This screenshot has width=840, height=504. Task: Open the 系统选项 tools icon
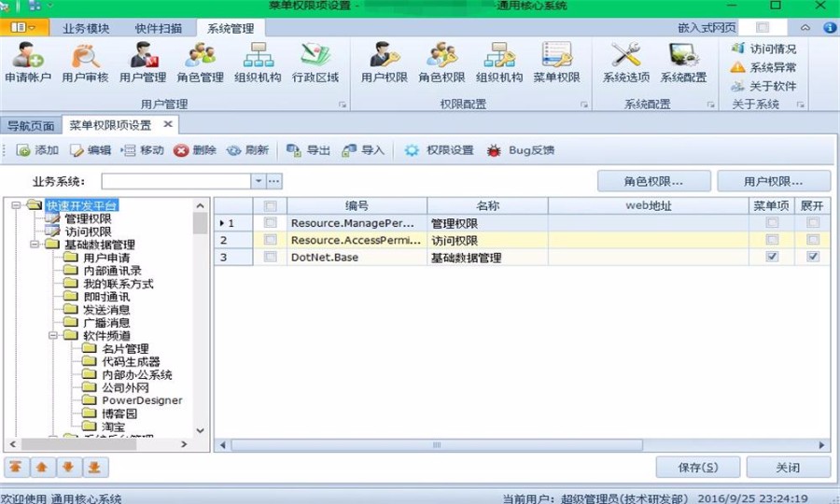[x=626, y=63]
